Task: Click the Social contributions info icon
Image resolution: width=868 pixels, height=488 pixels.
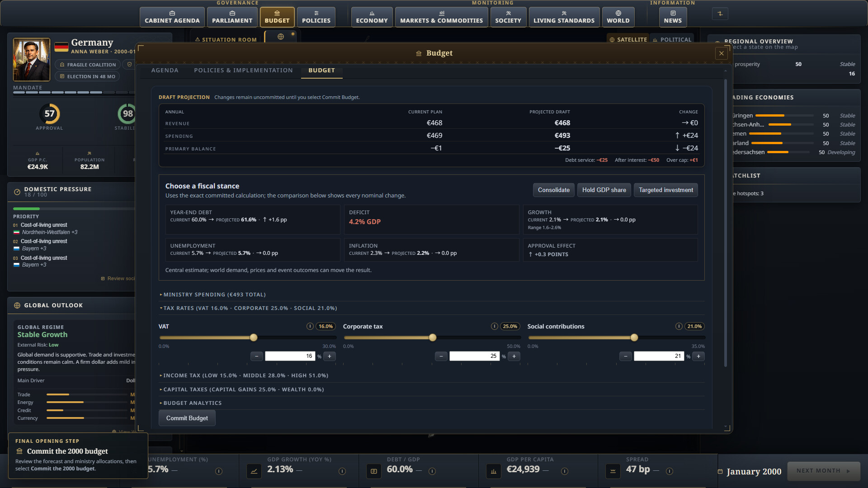Action: pos(679,326)
